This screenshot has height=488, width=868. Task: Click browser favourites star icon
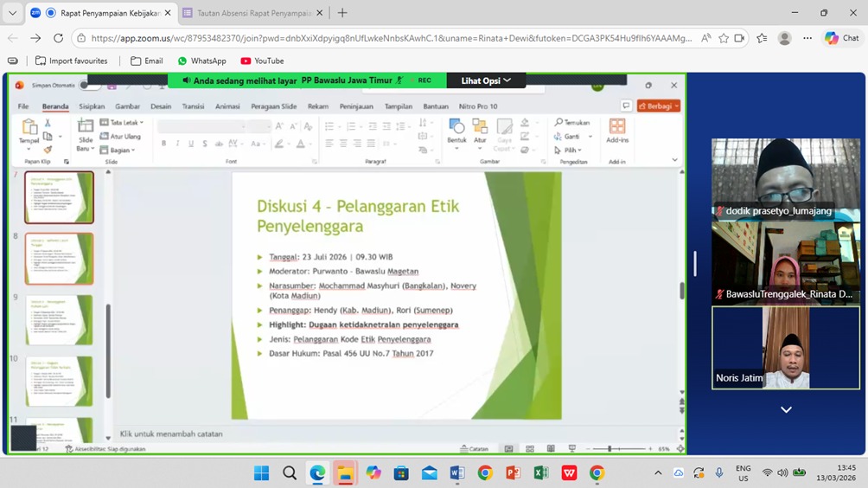point(724,38)
